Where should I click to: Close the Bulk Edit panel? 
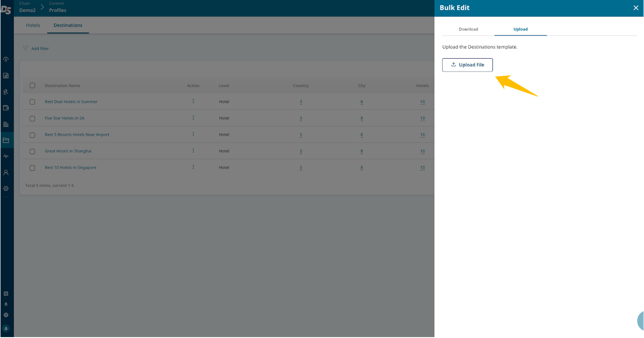(636, 8)
